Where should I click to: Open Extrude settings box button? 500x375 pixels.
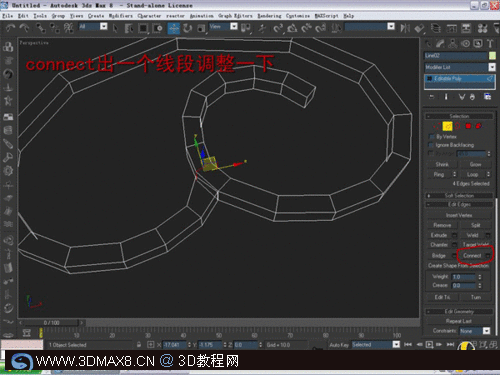point(454,235)
